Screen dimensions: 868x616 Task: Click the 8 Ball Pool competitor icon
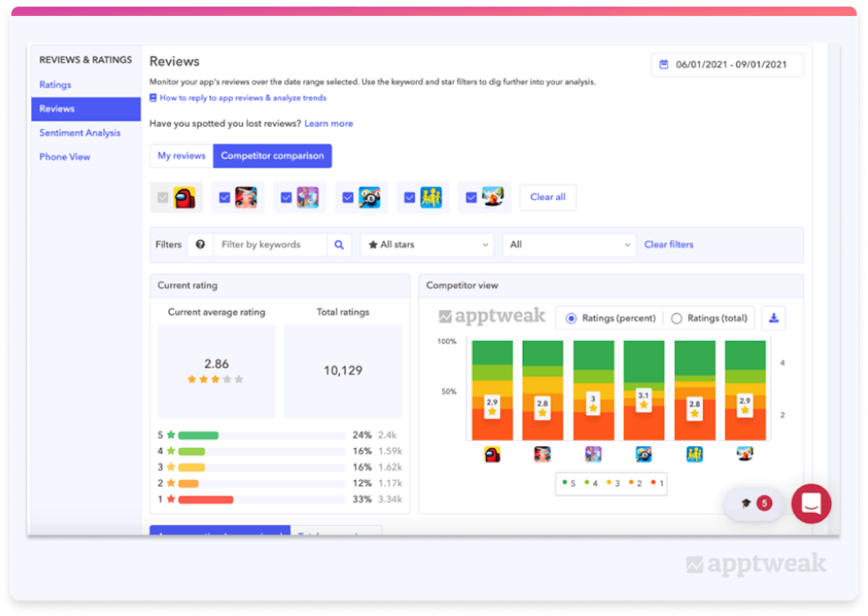pos(369,197)
